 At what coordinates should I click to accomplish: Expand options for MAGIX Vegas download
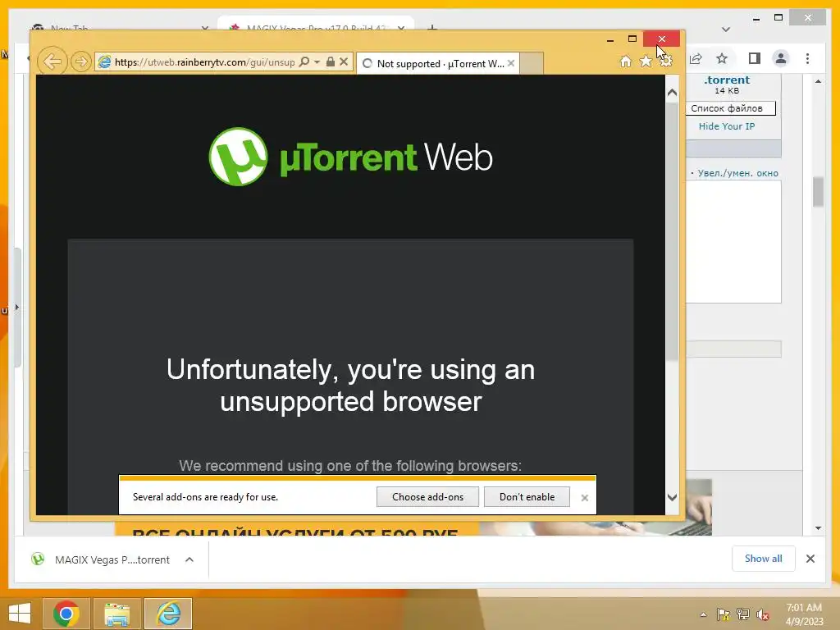(x=189, y=559)
